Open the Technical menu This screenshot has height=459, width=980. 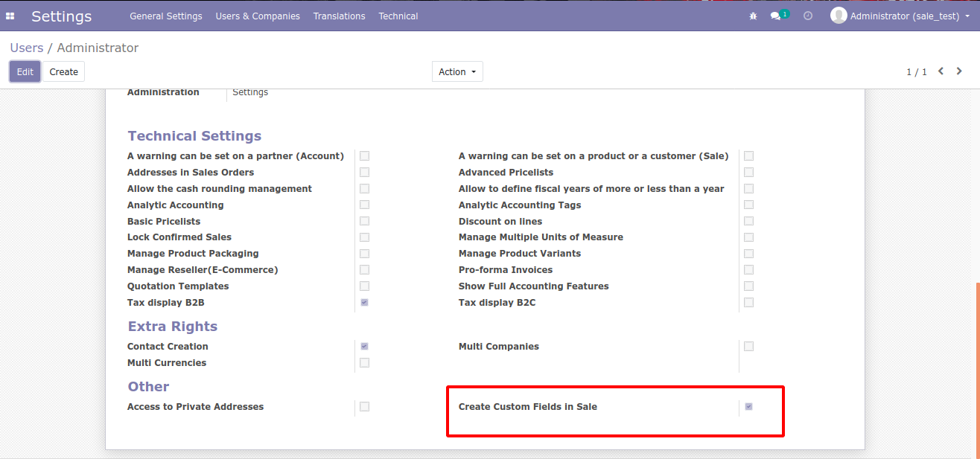pyautogui.click(x=398, y=16)
